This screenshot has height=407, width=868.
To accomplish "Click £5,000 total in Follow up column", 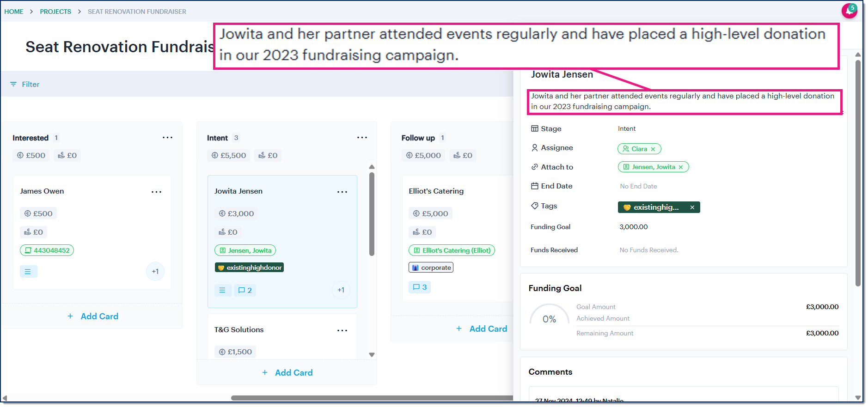I will pyautogui.click(x=424, y=156).
